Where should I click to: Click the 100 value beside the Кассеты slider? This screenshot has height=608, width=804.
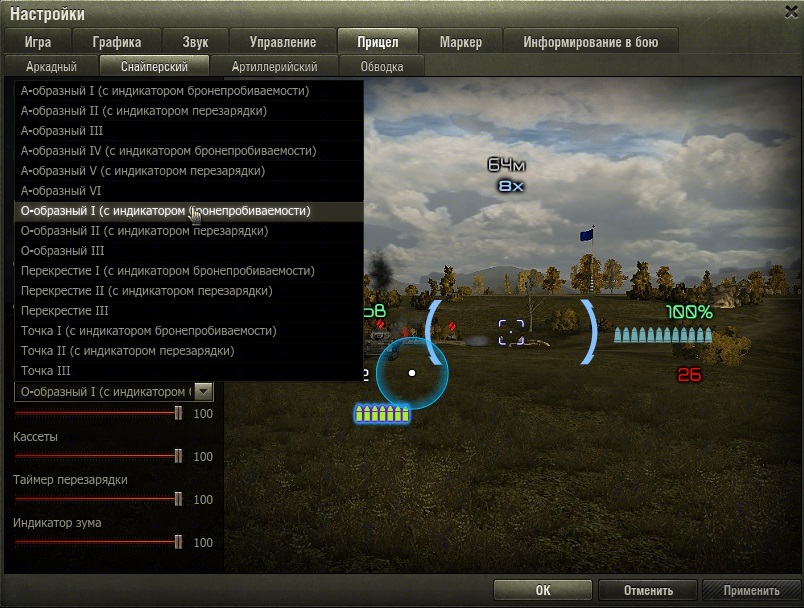(203, 456)
